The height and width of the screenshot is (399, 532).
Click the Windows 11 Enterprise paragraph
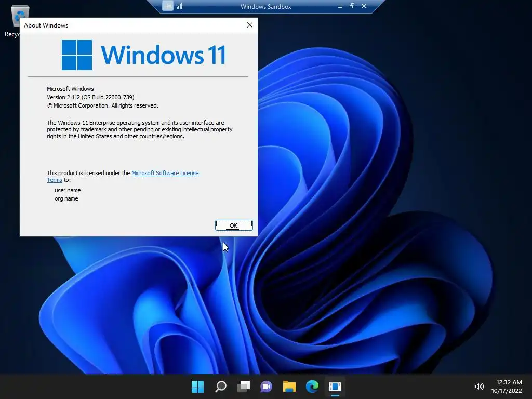coord(139,129)
